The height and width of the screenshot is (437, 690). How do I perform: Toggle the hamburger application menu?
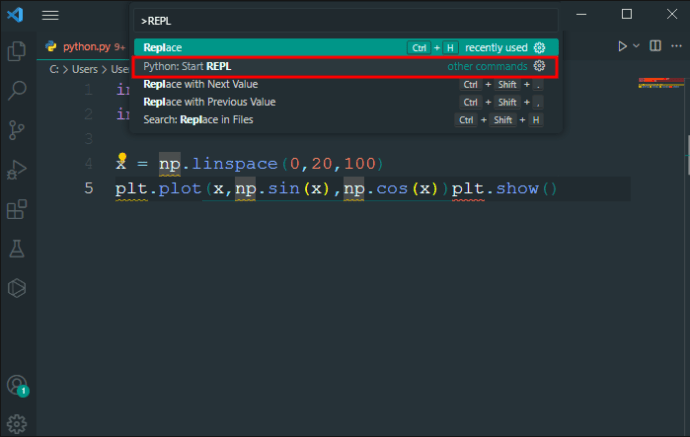50,15
